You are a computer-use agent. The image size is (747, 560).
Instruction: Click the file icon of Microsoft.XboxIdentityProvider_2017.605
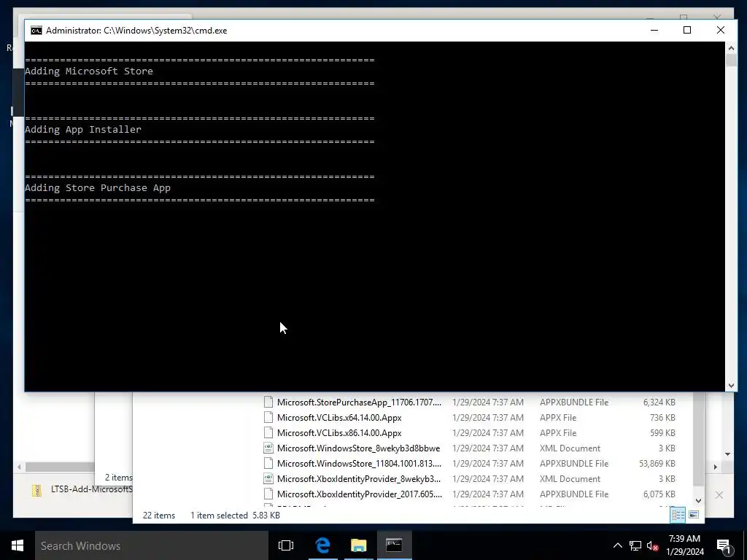(x=268, y=494)
